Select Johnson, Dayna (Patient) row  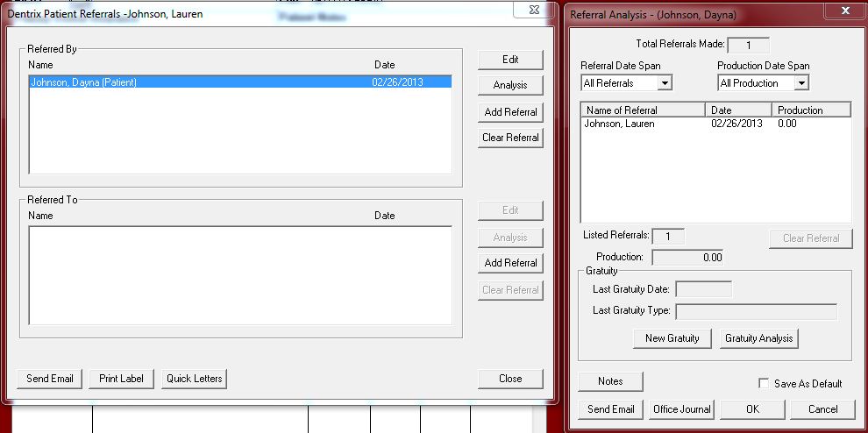coord(240,82)
